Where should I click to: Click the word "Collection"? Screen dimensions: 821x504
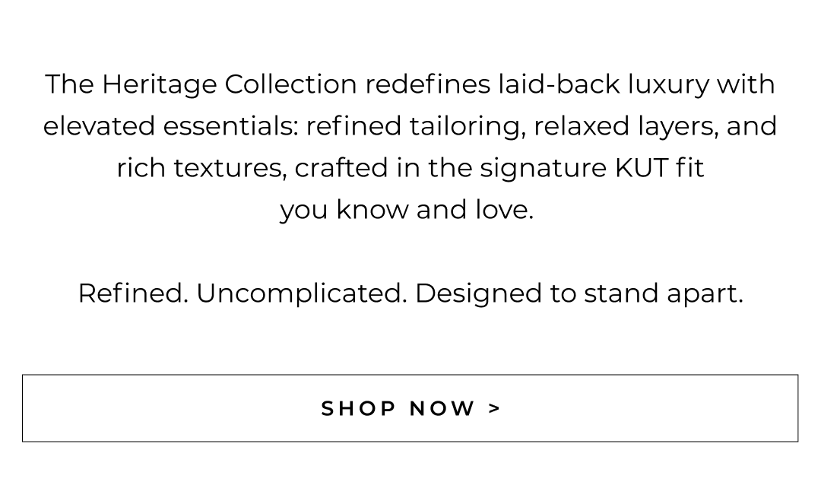point(290,84)
